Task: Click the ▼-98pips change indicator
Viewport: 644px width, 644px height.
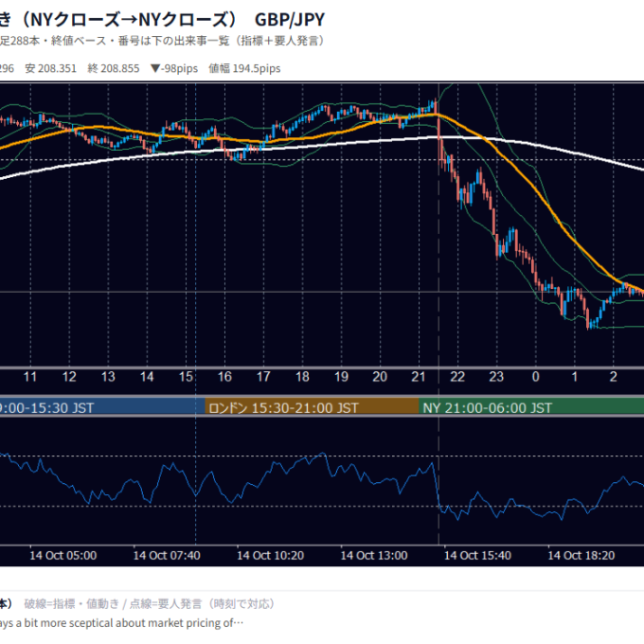Action: click(174, 68)
